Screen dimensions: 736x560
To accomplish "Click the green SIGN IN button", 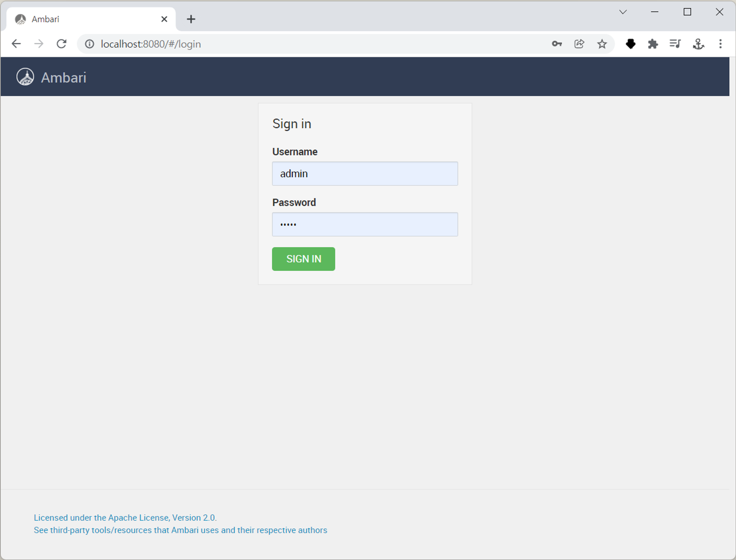I will pos(304,259).
